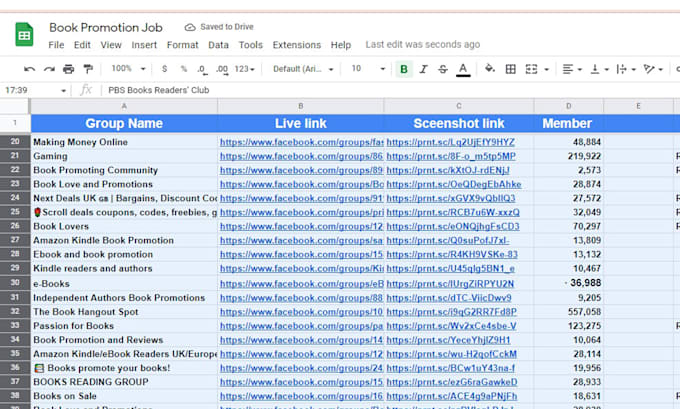Screen dimensions: 680x409
Task: Select the Member header cell
Action: [569, 124]
